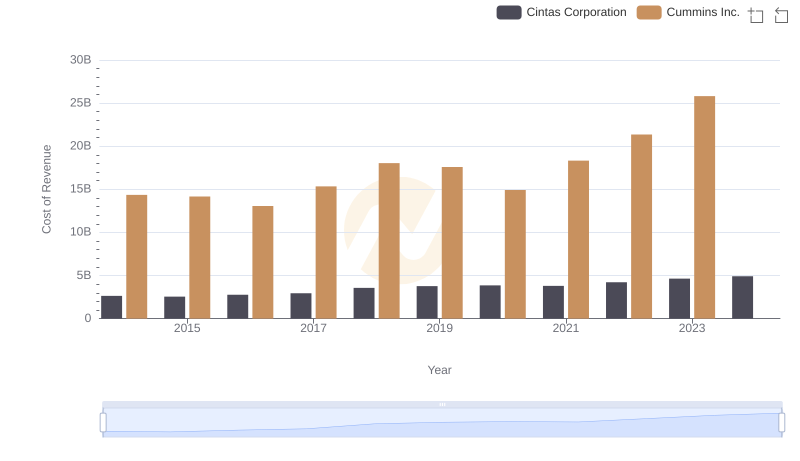This screenshot has height=461, width=800.
Task: Click Cummins Inc. tan legend swatch
Action: tap(649, 12)
